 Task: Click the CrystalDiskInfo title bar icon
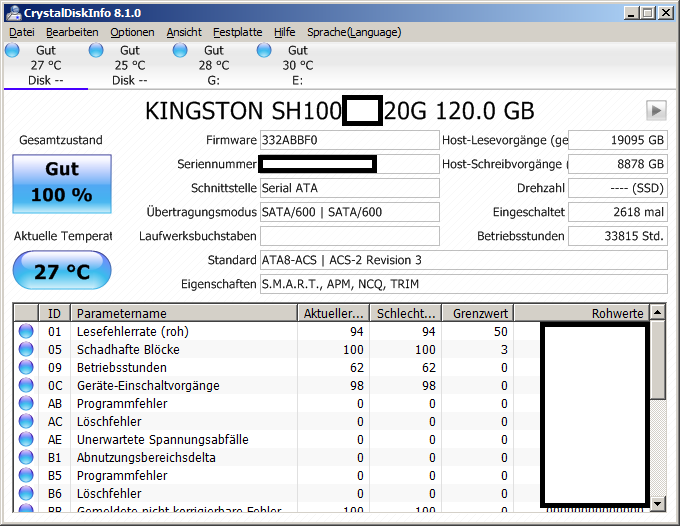tap(14, 13)
